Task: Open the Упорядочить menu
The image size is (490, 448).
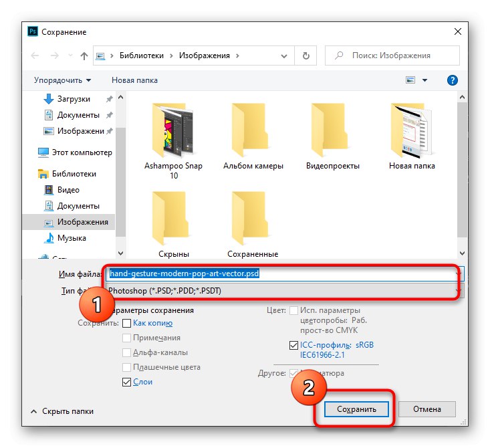Action: 62,80
